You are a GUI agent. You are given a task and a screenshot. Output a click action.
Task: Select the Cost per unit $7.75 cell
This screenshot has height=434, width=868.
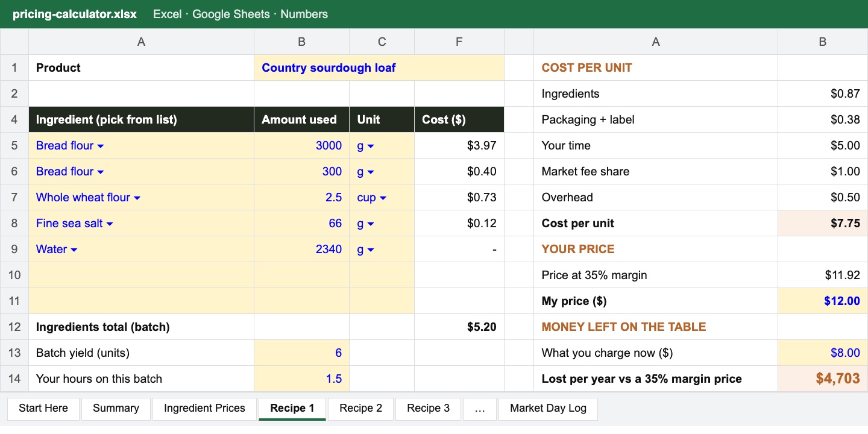pyautogui.click(x=822, y=223)
